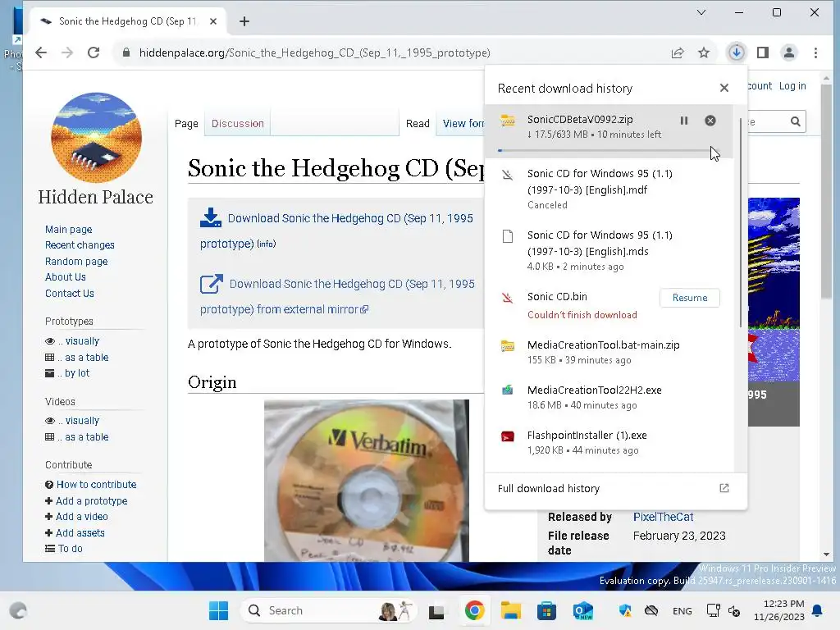Browse Videos as a table
The height and width of the screenshot is (630, 840).
[x=83, y=437]
